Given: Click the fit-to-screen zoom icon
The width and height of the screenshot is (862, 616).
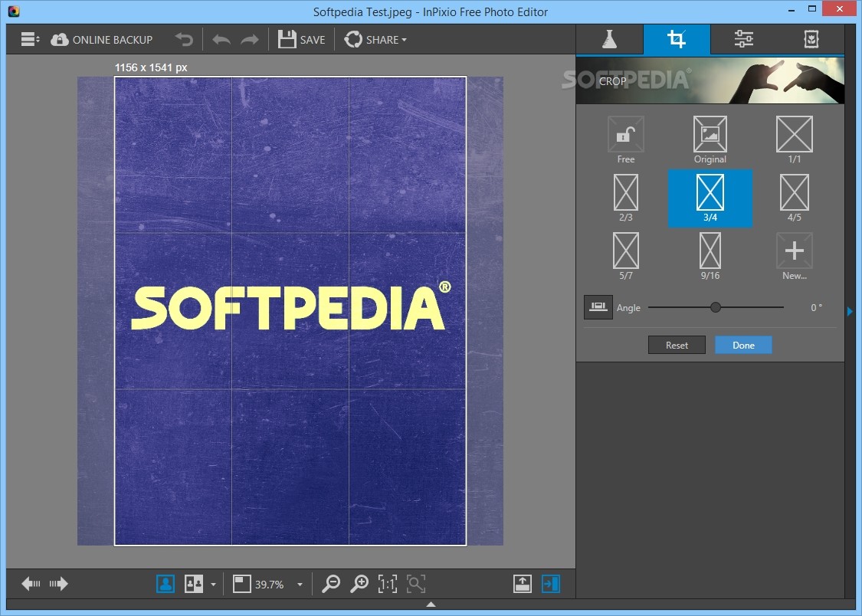Looking at the screenshot, I should click(242, 584).
